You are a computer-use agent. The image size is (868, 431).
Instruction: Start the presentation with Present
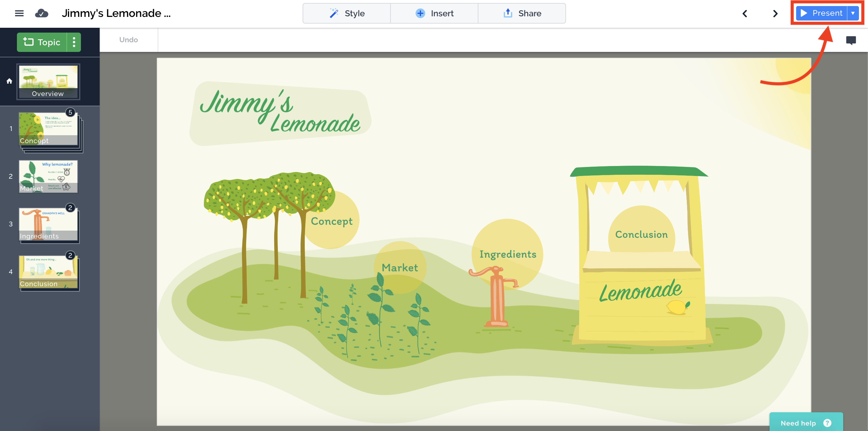point(821,13)
